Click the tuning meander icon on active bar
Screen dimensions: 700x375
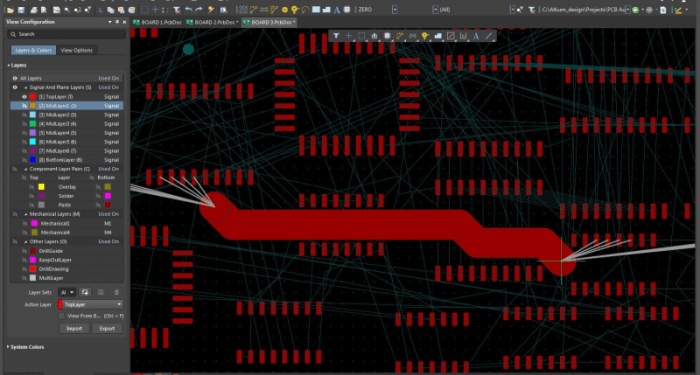tap(412, 36)
